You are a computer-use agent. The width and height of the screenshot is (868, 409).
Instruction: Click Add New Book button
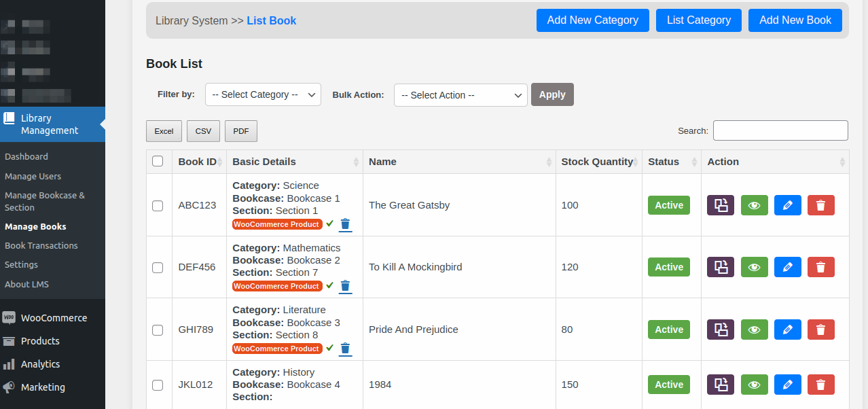pos(795,20)
